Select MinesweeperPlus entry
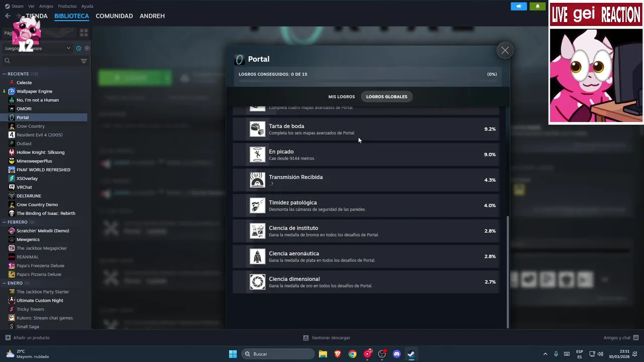The image size is (644, 362). point(34,161)
